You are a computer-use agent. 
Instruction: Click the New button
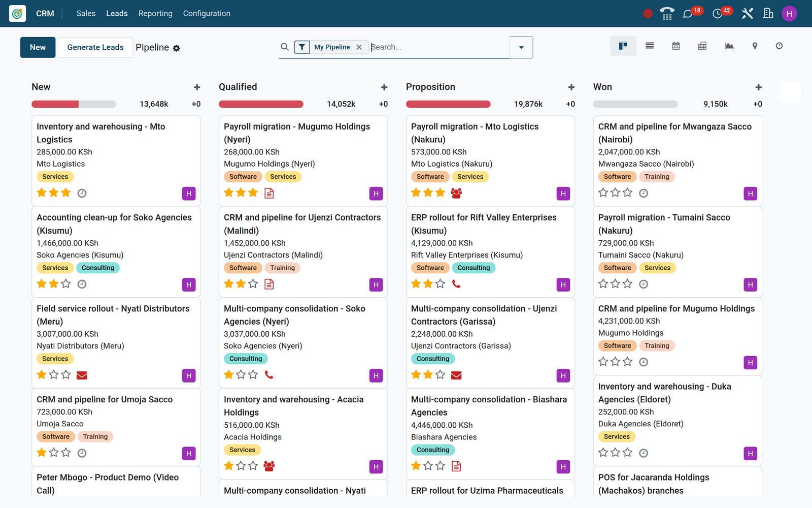38,47
